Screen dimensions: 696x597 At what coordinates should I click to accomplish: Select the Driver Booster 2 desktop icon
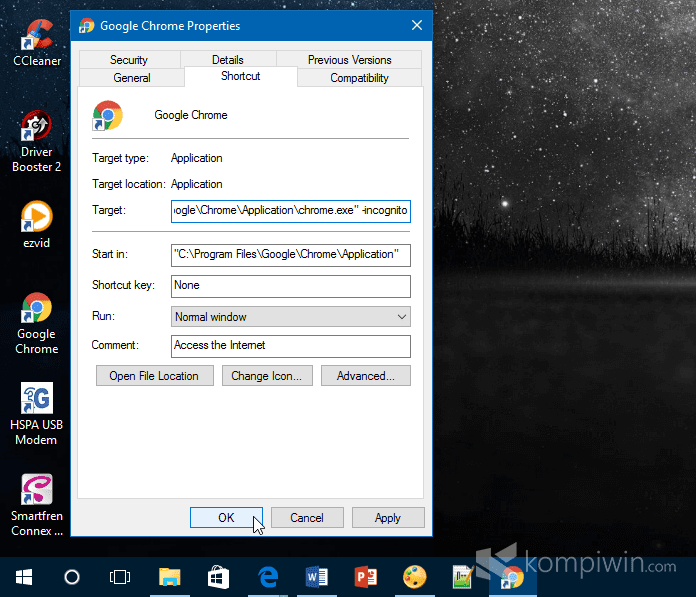[x=36, y=141]
